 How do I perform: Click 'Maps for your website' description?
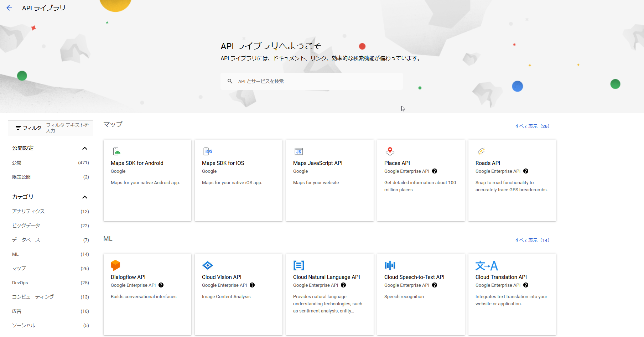tap(316, 183)
